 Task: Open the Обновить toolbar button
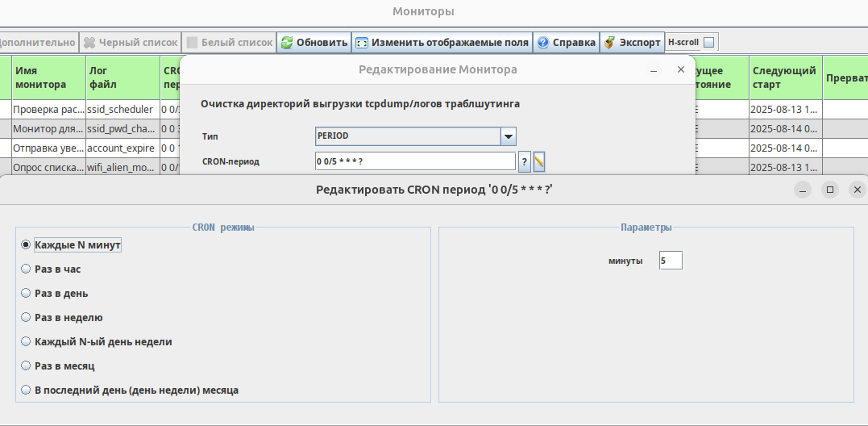tap(314, 43)
